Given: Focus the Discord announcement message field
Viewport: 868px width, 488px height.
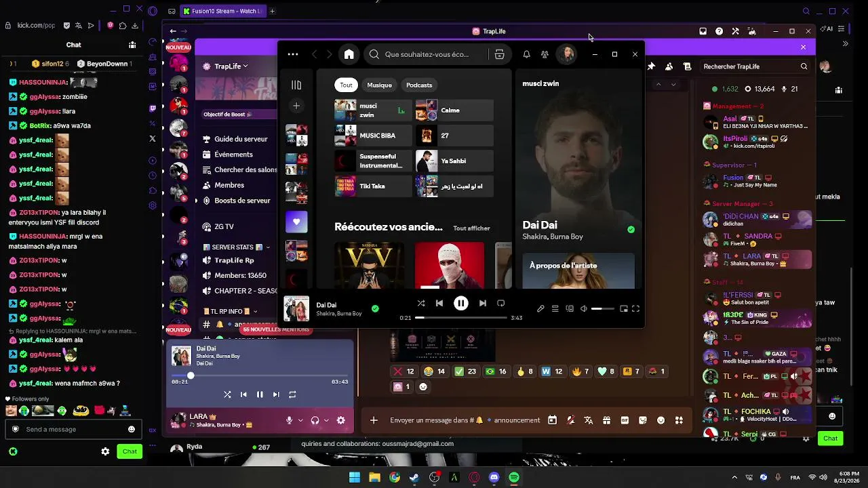Looking at the screenshot, I should pos(465,420).
